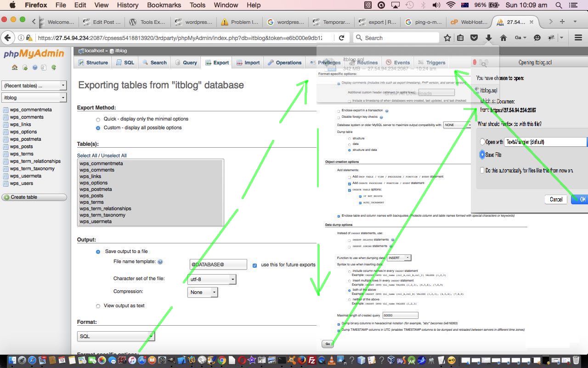This screenshot has height=368, width=588.
Task: Click Select All link
Action: point(87,156)
